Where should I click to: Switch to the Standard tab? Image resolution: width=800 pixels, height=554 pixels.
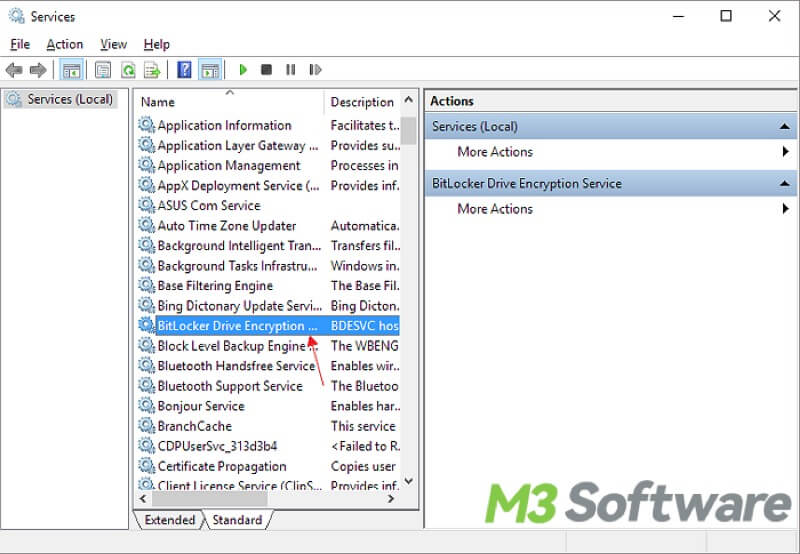click(x=237, y=520)
